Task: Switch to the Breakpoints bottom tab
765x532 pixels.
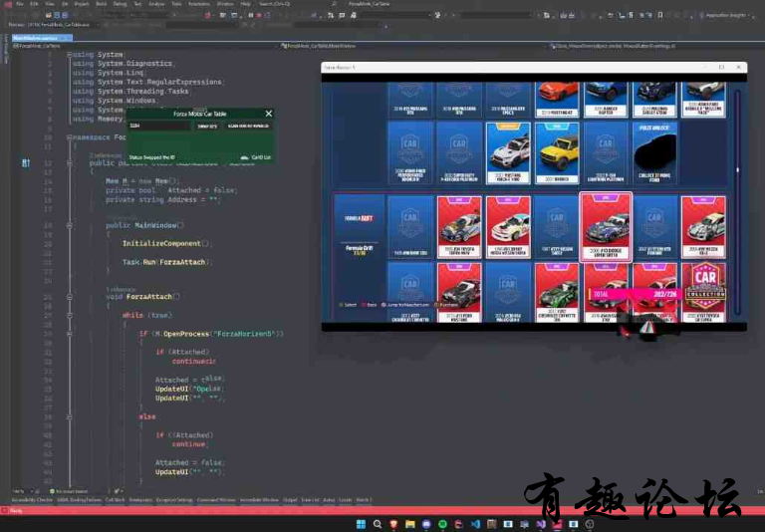Action: point(140,500)
